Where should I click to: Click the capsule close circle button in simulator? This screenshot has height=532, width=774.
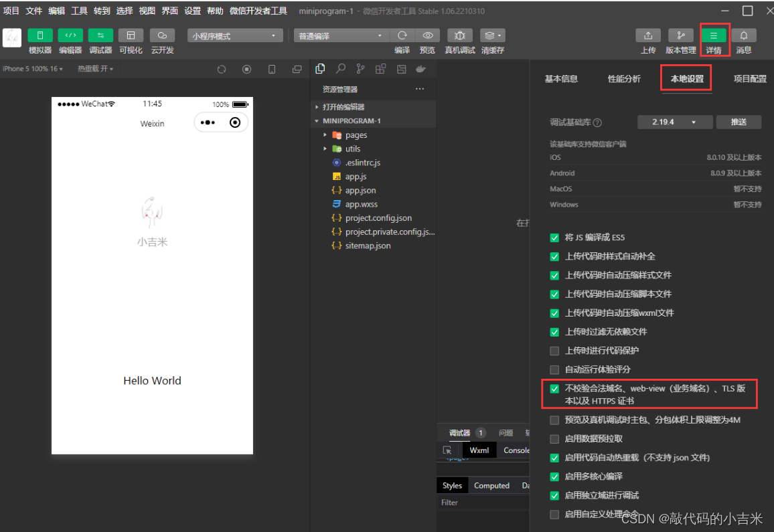[235, 122]
